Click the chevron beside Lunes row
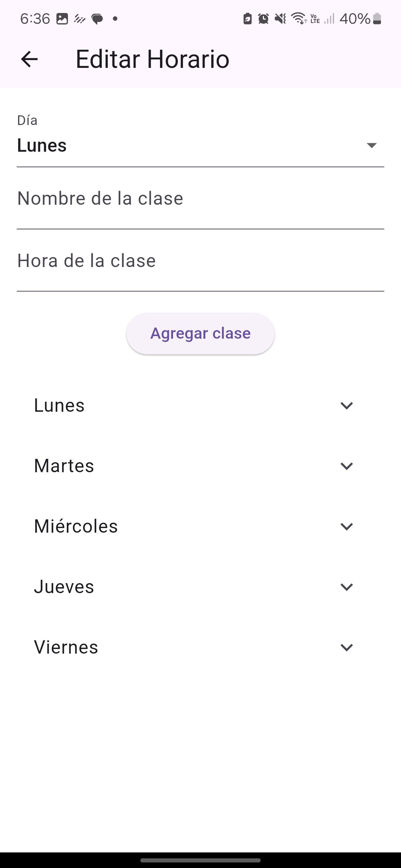The width and height of the screenshot is (401, 868). (x=346, y=405)
